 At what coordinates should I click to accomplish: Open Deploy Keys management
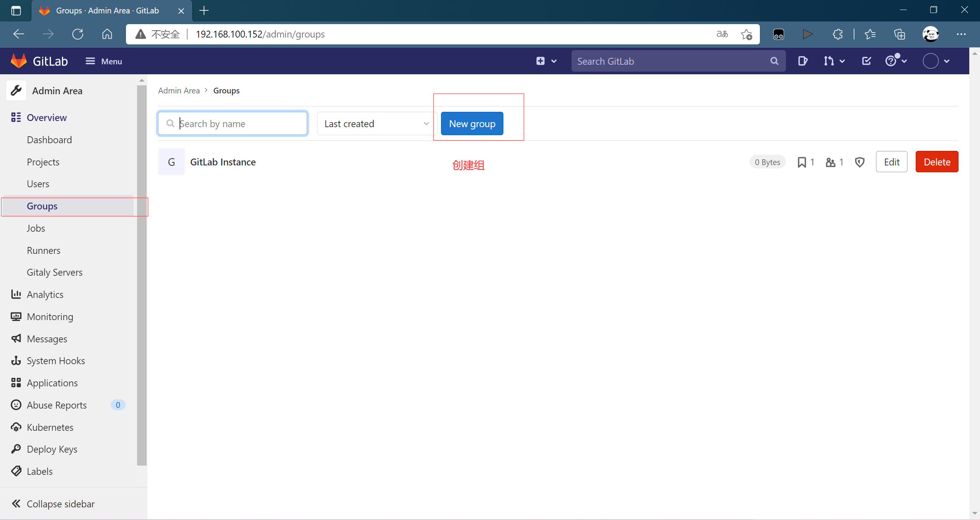pyautogui.click(x=52, y=449)
